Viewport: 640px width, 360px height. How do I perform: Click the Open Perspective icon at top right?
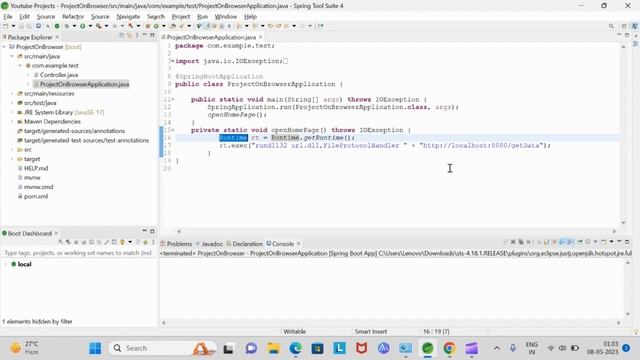coord(624,26)
